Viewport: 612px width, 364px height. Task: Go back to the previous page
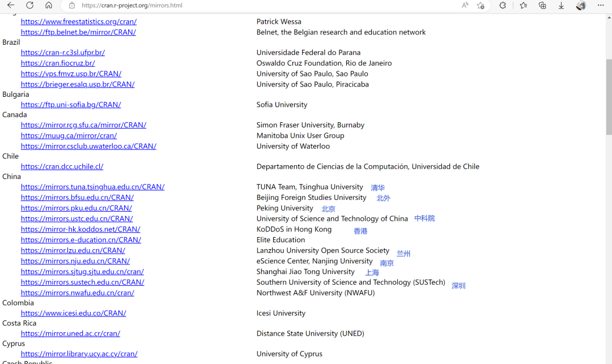click(x=11, y=6)
